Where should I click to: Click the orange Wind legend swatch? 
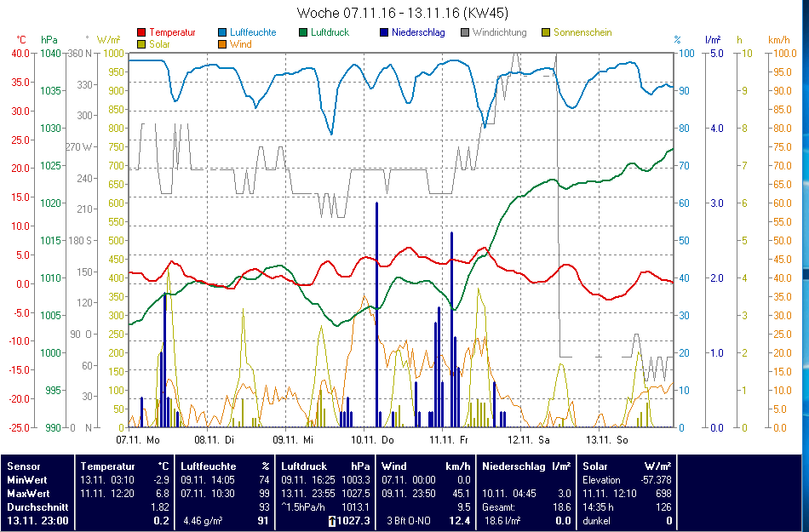223,44
